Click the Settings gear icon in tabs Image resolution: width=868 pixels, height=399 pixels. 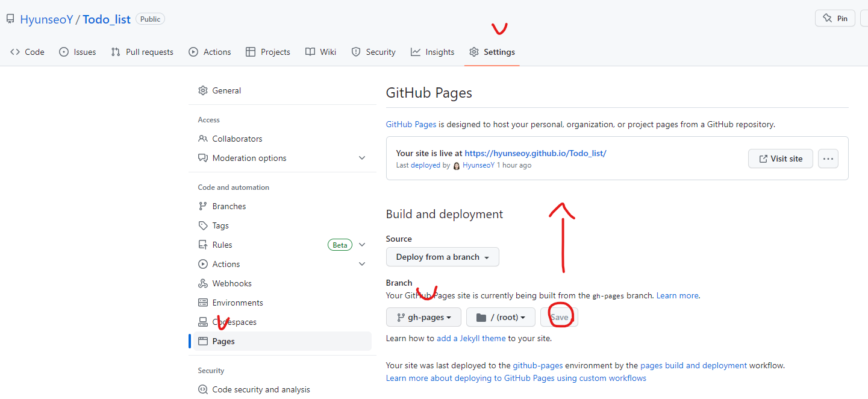(x=474, y=52)
